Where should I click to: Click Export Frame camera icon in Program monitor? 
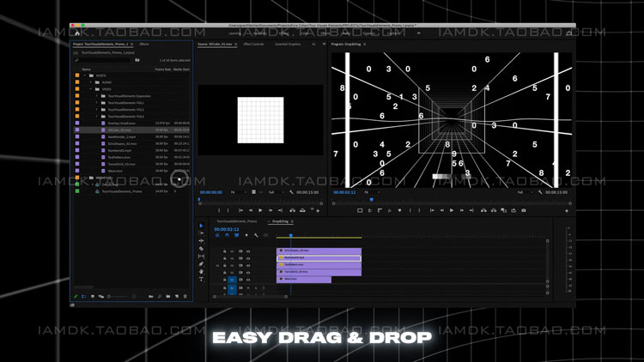(x=523, y=210)
